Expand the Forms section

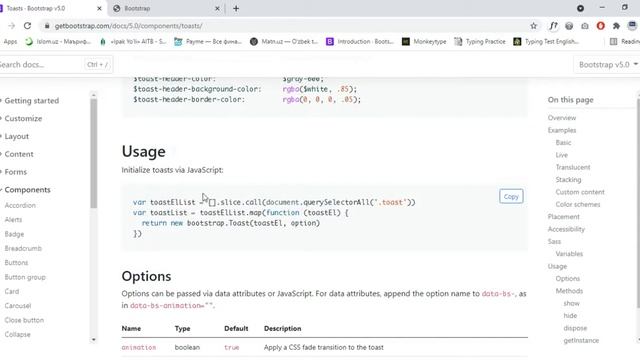16,172
